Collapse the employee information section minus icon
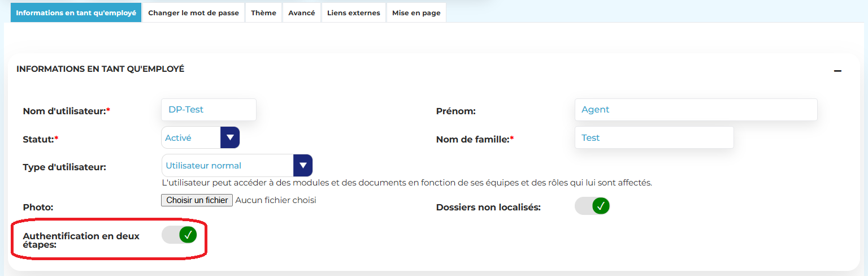 (x=837, y=71)
